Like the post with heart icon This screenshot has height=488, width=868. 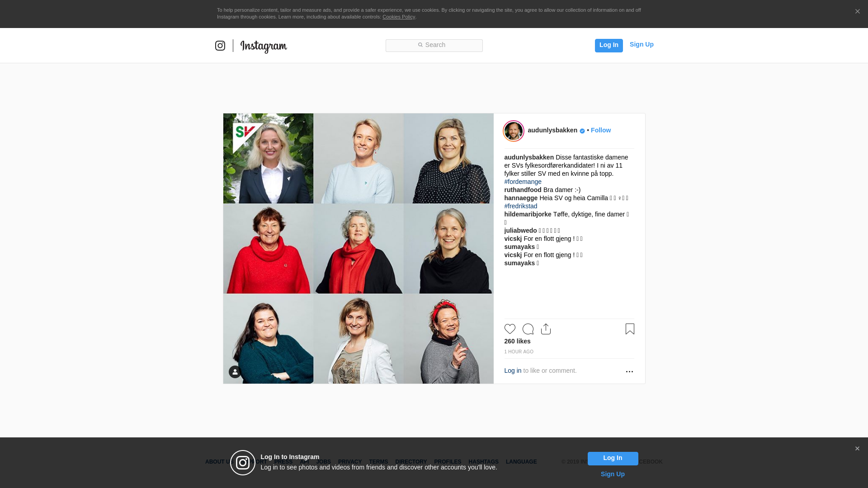pos(510,329)
